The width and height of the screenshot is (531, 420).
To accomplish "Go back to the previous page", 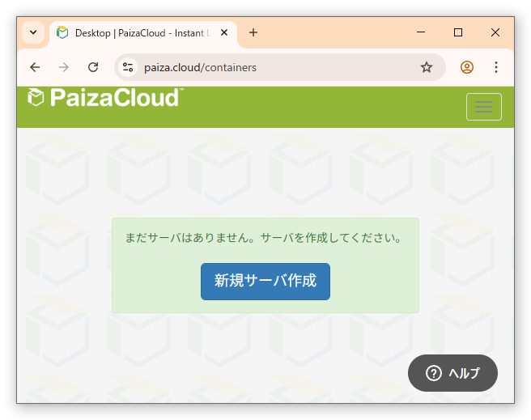I will click(x=36, y=67).
